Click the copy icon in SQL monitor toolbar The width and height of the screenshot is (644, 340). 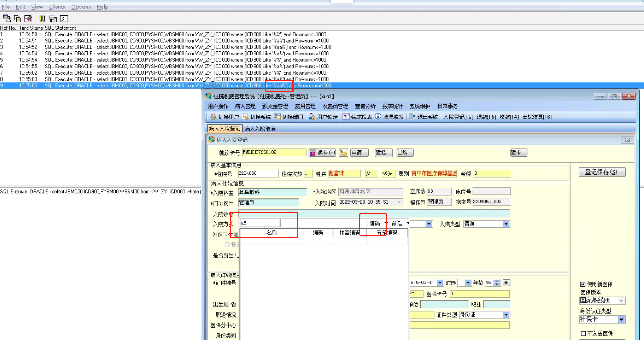click(18, 18)
